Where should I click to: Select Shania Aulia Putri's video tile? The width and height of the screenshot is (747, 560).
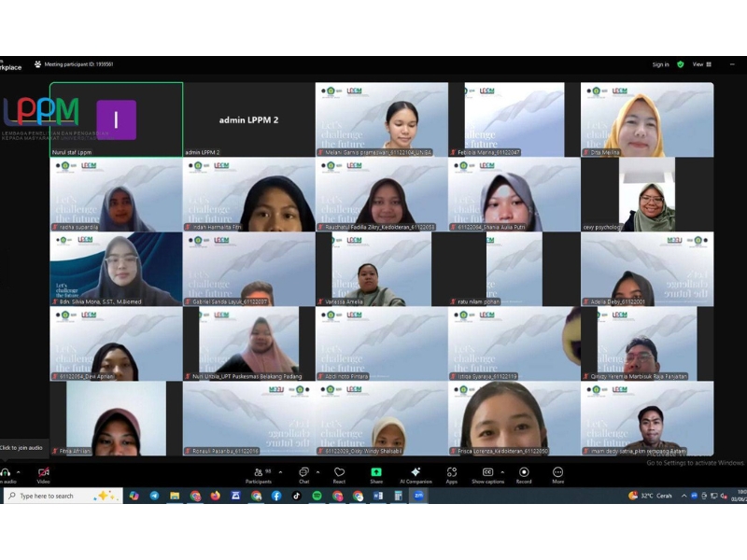[x=514, y=194]
